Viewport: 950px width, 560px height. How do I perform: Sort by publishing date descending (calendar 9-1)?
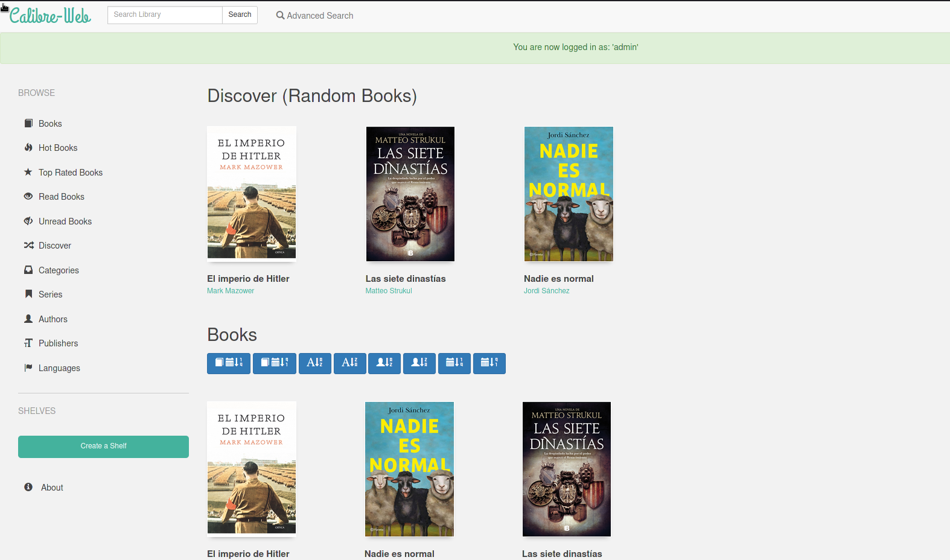(x=489, y=363)
